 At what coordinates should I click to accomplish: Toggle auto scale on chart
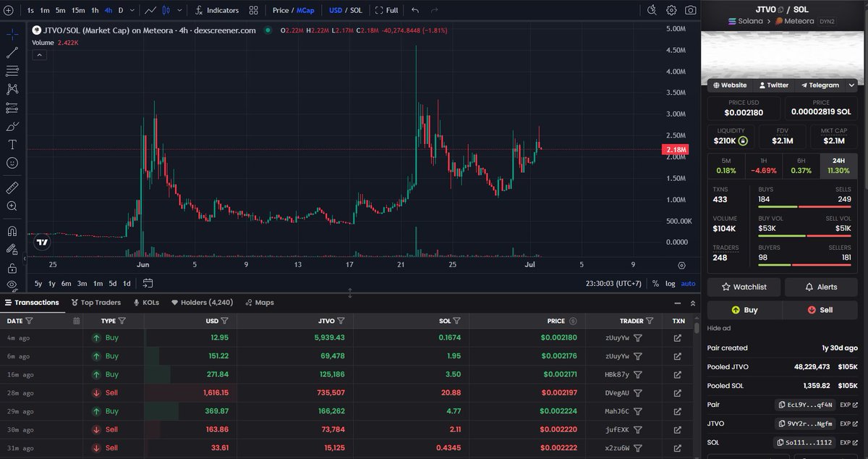(688, 284)
